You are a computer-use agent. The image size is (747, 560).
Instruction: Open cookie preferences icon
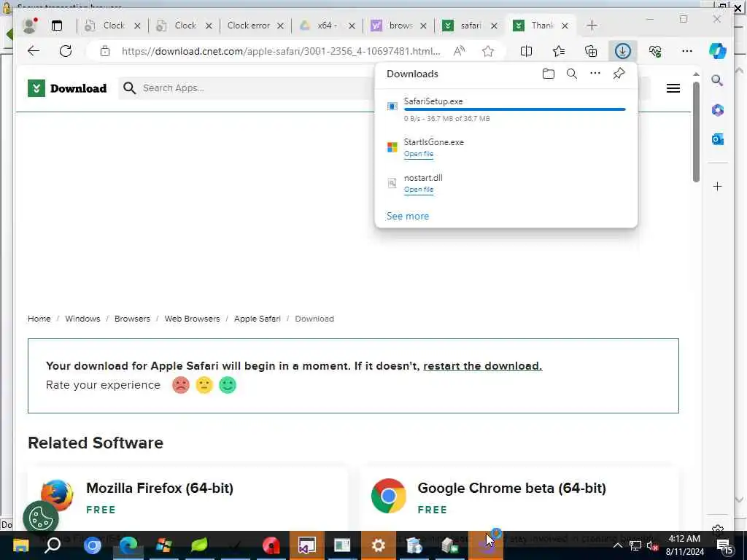tap(41, 518)
